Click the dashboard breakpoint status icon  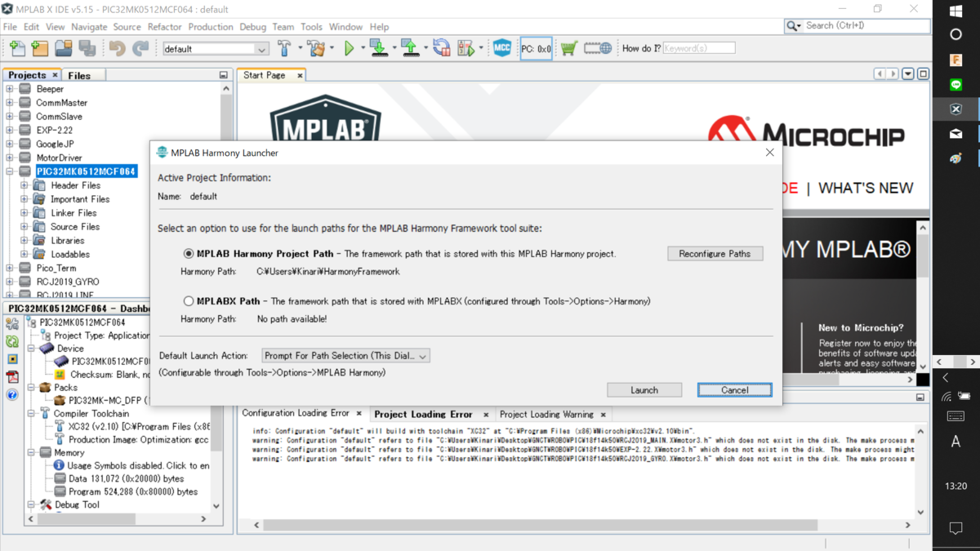point(12,359)
